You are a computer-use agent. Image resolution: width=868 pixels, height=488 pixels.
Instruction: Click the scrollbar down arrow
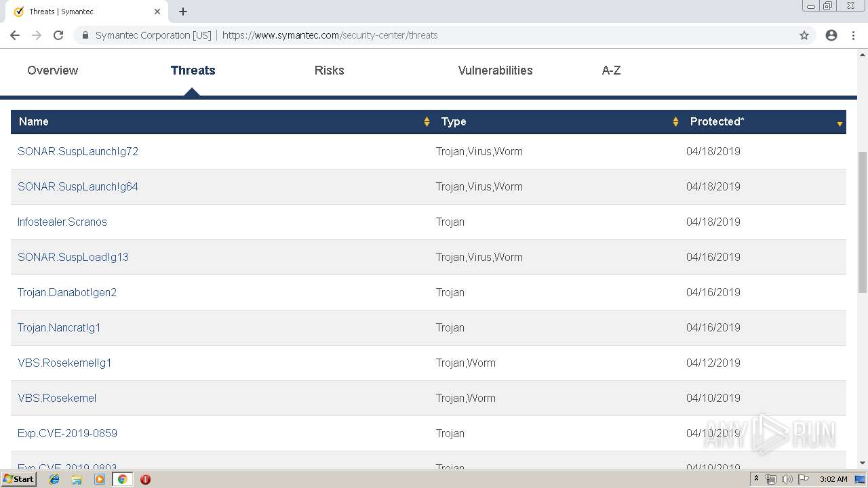863,463
